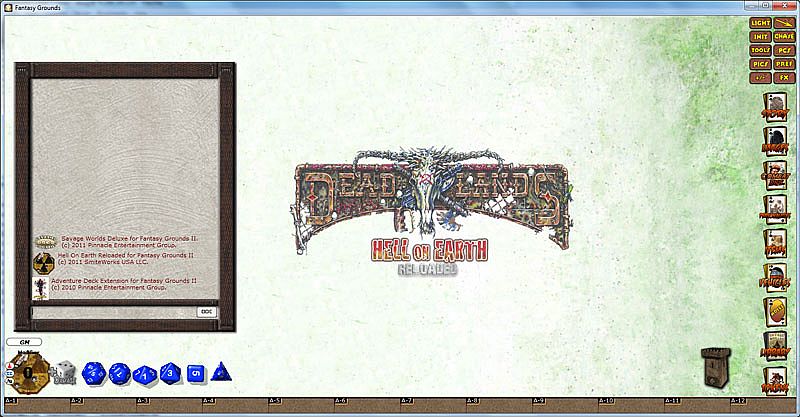Select hotkey slot A-1
The width and height of the screenshot is (800, 417).
tap(37, 405)
